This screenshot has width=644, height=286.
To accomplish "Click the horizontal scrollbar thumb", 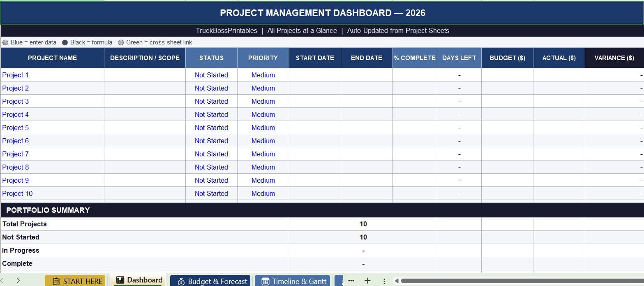I will coord(522,281).
